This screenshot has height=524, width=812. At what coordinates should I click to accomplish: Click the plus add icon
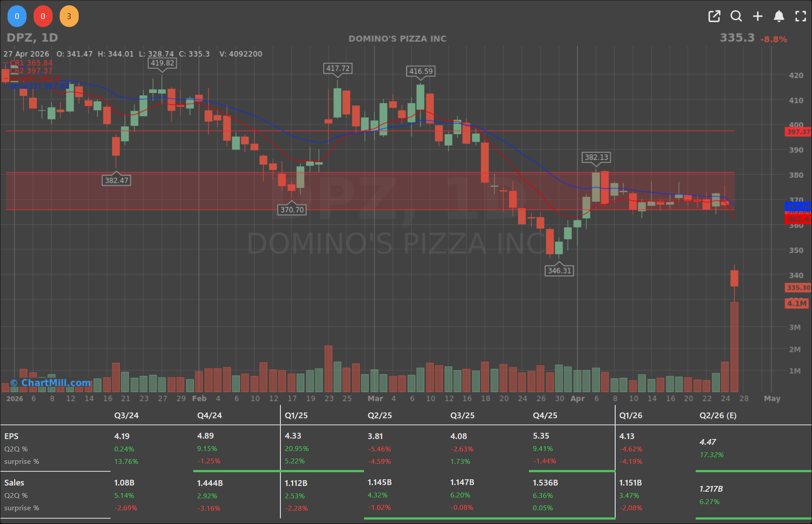[x=758, y=16]
